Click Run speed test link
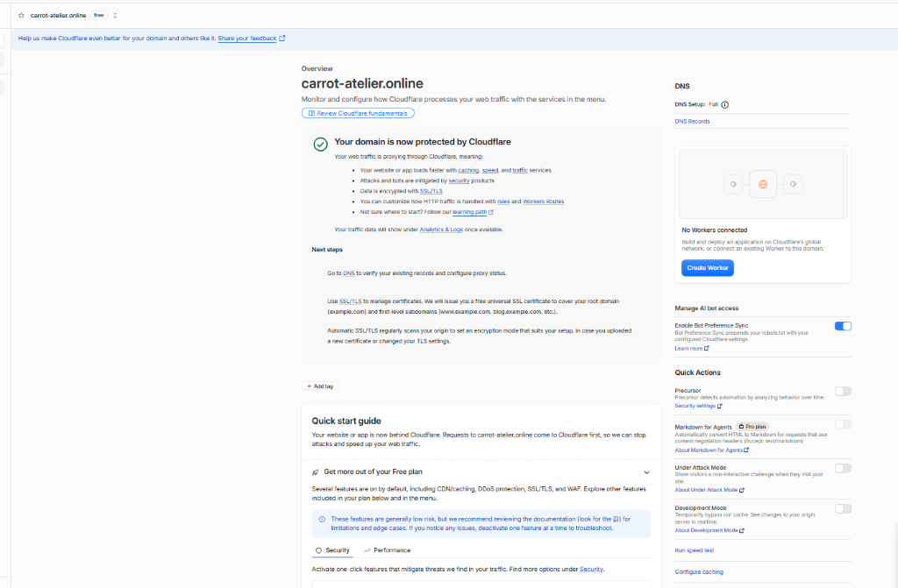The height and width of the screenshot is (588, 898). [695, 551]
